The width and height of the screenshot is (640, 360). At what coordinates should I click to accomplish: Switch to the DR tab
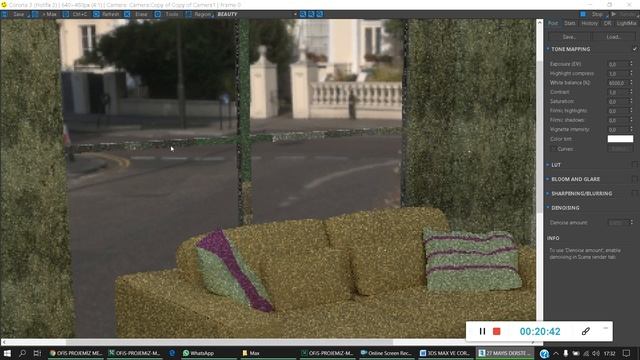tap(607, 24)
